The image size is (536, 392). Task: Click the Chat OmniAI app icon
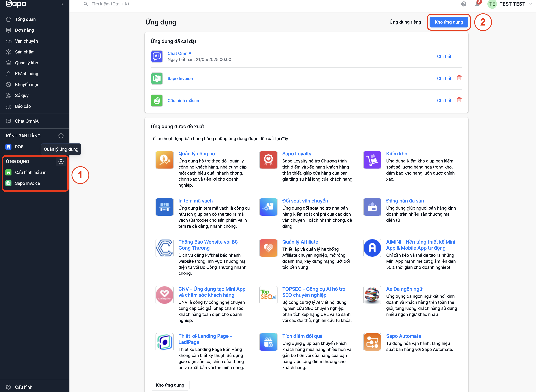click(x=157, y=56)
